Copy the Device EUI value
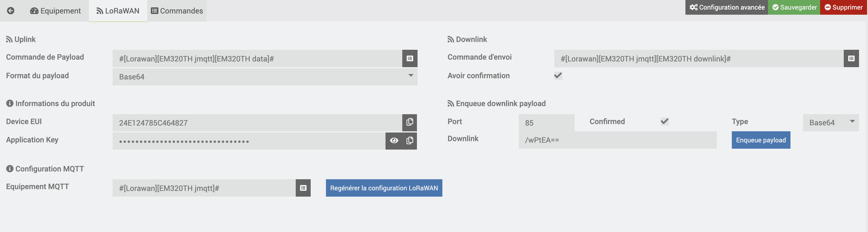 coord(410,122)
